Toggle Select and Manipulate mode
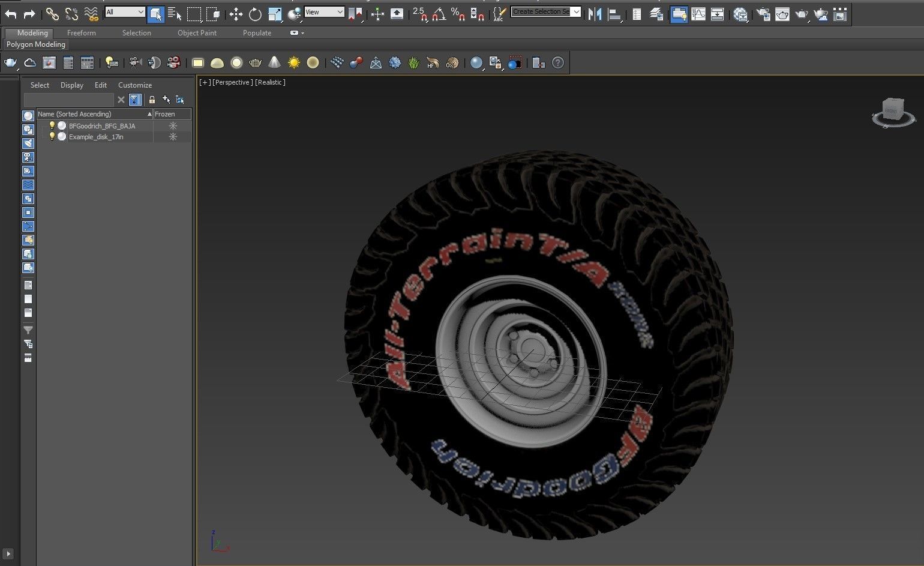 coord(377,14)
